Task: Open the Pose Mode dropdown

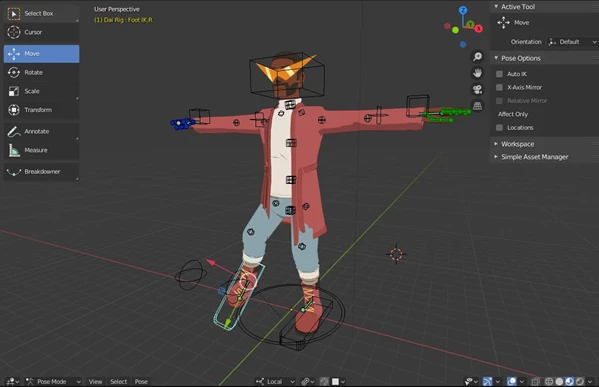Action: [53, 381]
